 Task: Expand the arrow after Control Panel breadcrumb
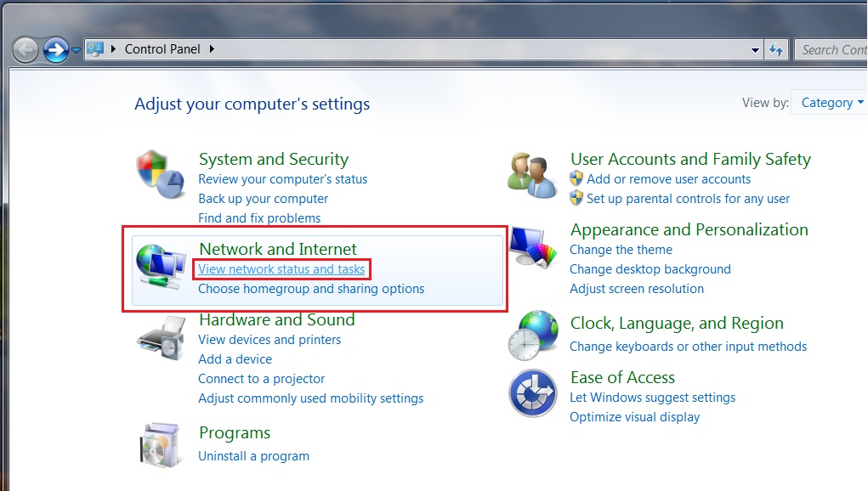(x=212, y=49)
